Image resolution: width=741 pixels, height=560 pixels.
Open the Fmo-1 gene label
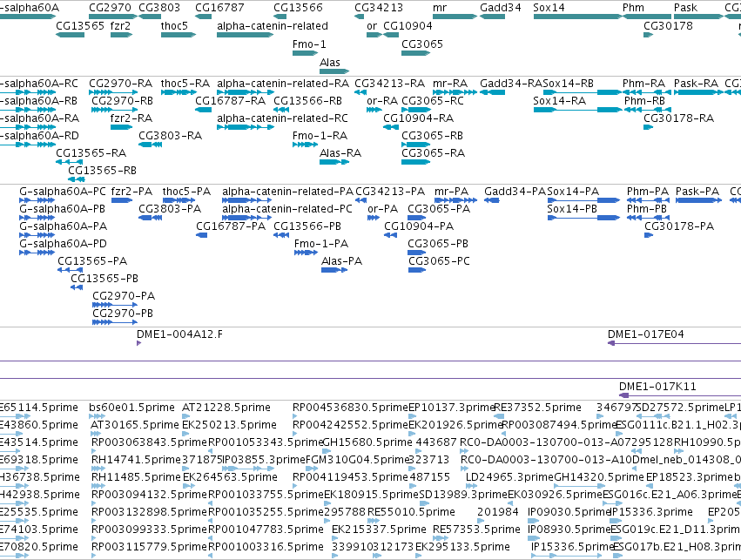pos(309,44)
